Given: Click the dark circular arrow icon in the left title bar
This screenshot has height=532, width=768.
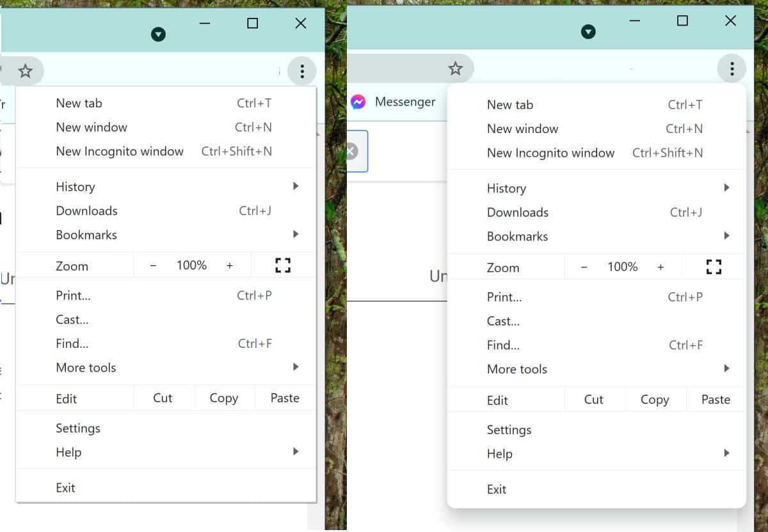Looking at the screenshot, I should pos(158,35).
